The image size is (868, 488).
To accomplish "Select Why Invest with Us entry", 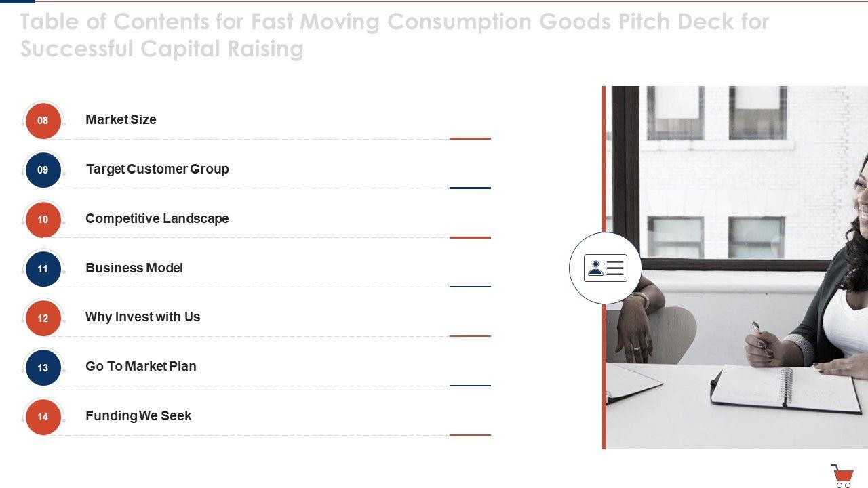I will (x=143, y=317).
